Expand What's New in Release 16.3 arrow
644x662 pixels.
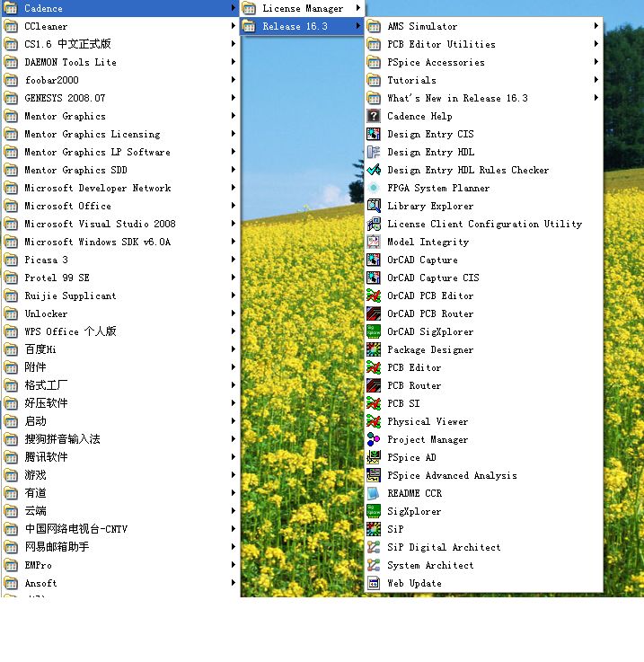coord(595,98)
